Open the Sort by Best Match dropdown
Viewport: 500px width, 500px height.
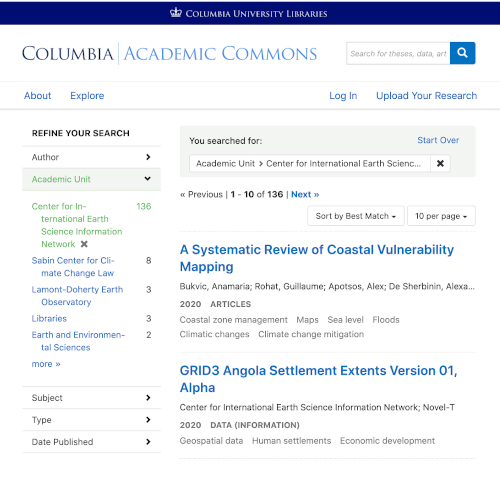tap(356, 216)
